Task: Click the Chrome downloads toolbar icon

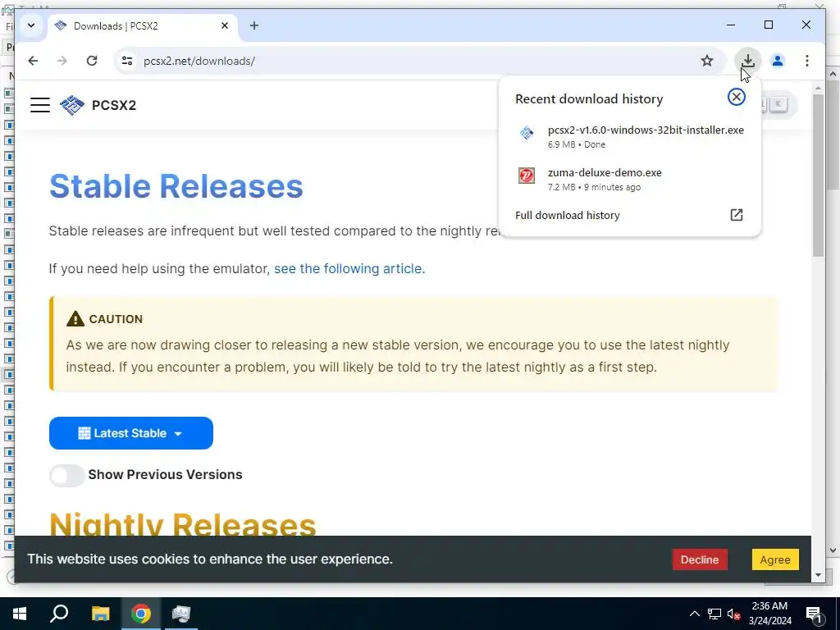Action: tap(748, 61)
